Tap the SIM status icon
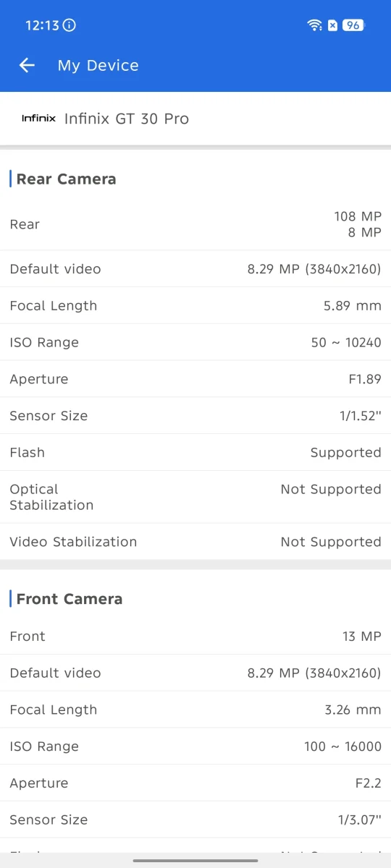 (332, 25)
